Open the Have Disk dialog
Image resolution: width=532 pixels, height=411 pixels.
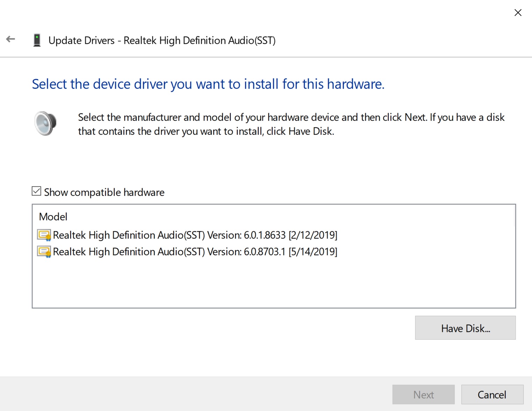(465, 328)
